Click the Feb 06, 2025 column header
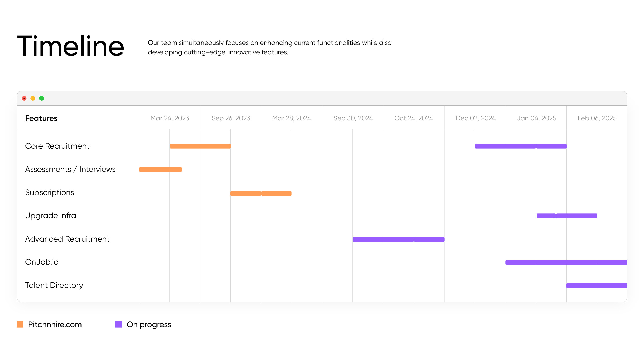The width and height of the screenshot is (644, 362). [x=597, y=118]
